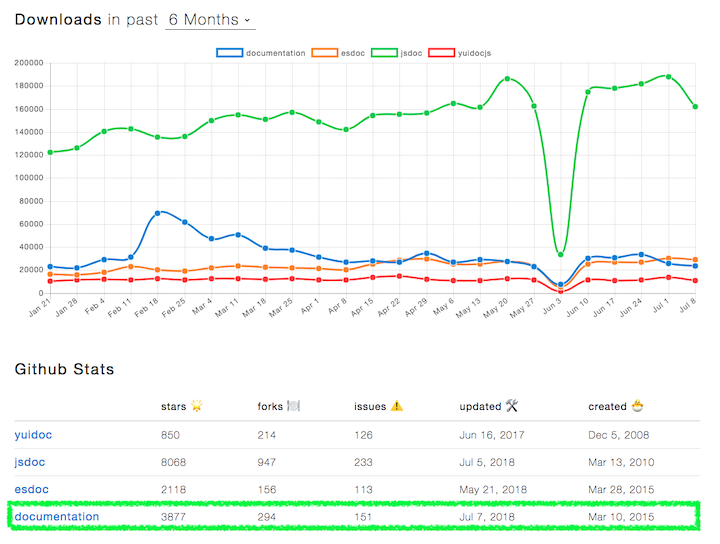The height and width of the screenshot is (544, 720).
Task: Click the Github Stats heading
Action: 64,369
